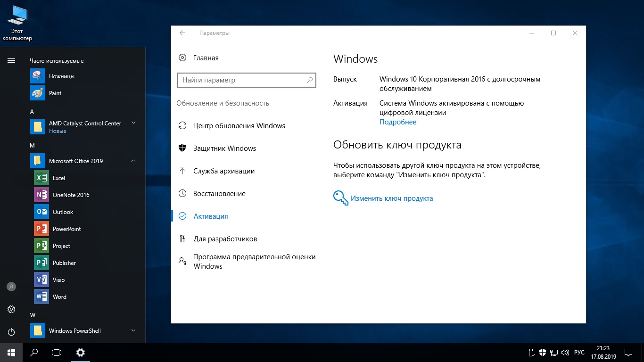The width and height of the screenshot is (644, 362).
Task: Open the Excel app icon in Start menu
Action: pyautogui.click(x=41, y=178)
